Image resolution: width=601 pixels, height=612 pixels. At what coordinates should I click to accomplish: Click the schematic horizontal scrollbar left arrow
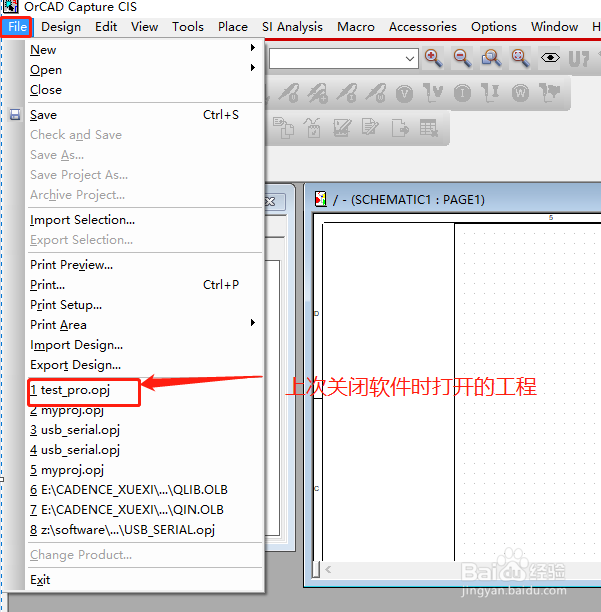(x=328, y=569)
